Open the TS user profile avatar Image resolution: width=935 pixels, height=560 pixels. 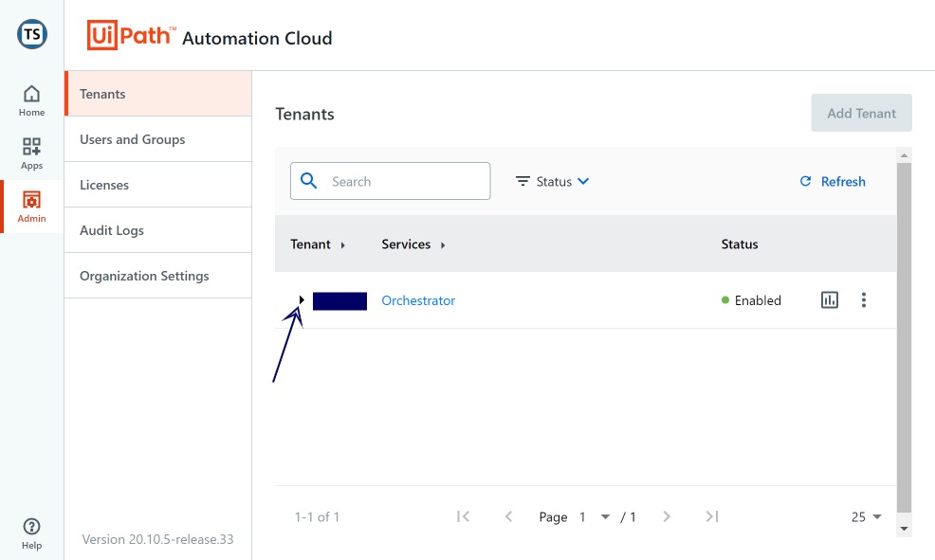(x=32, y=34)
